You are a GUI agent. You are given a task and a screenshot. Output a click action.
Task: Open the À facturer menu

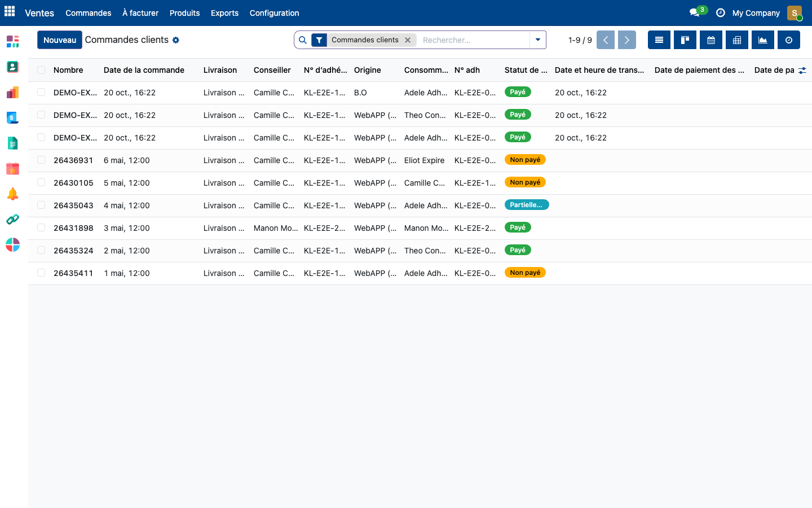(x=140, y=13)
